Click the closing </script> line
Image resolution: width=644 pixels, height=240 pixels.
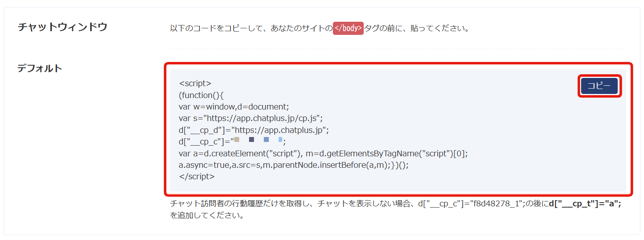(x=197, y=177)
